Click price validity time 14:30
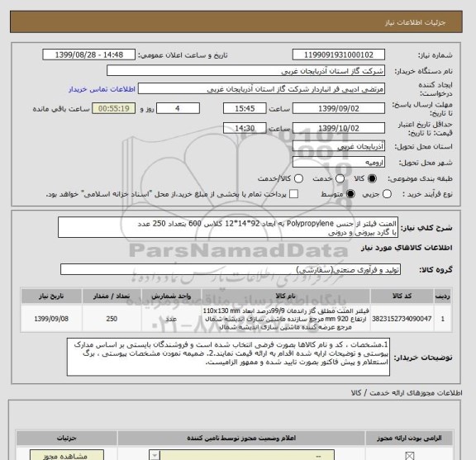This screenshot has width=476, height=460. pyautogui.click(x=245, y=128)
